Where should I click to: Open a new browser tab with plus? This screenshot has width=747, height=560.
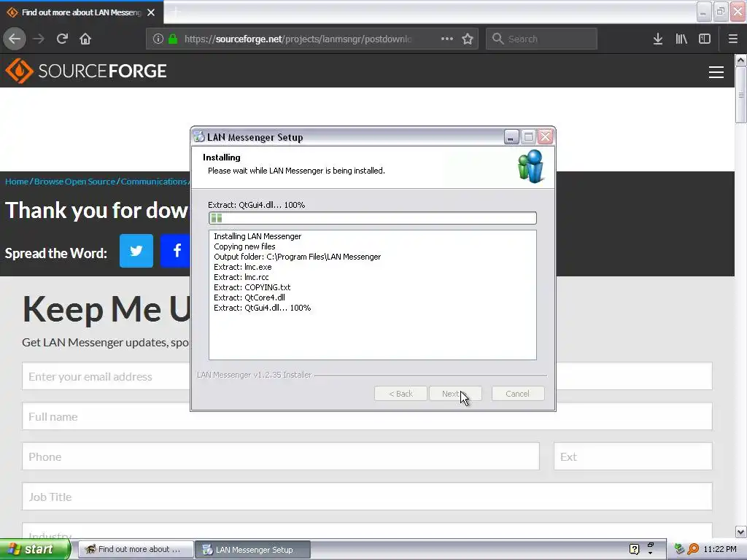click(x=176, y=12)
